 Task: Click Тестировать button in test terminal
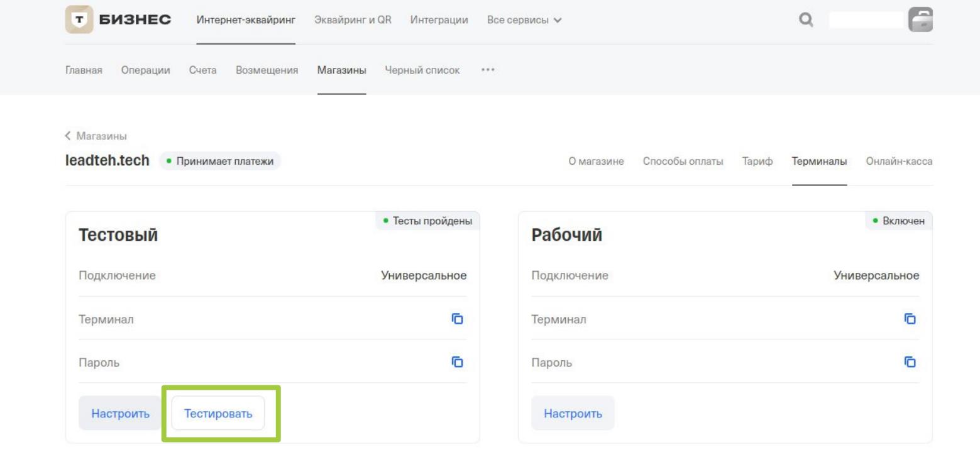218,414
